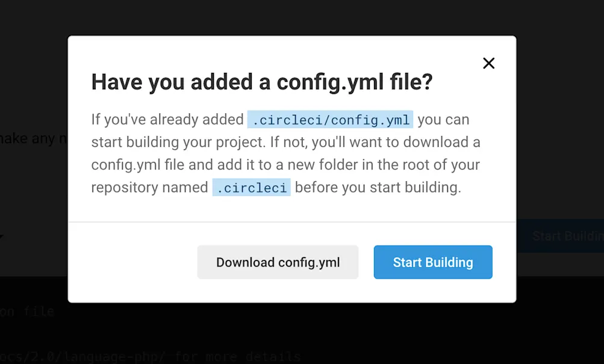Expand the chevron arrow at the left edge
The height and width of the screenshot is (364, 604).
point(4,236)
